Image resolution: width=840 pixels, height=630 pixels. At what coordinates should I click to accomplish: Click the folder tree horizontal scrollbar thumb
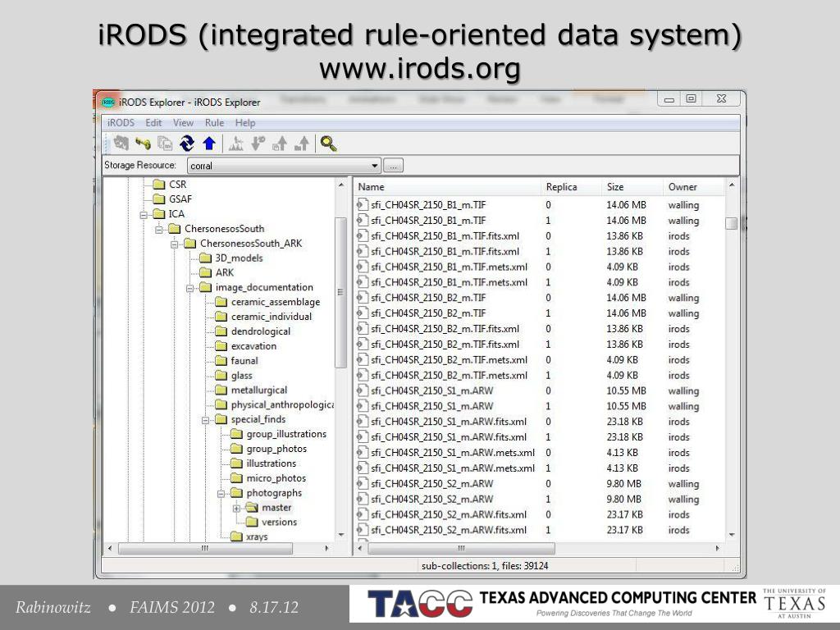coord(205,549)
